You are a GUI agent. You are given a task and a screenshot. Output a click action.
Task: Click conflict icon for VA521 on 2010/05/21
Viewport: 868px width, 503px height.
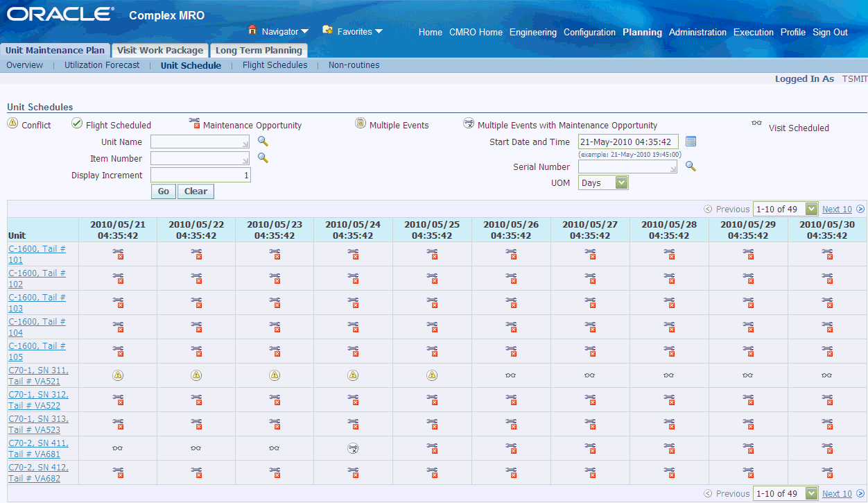point(118,375)
